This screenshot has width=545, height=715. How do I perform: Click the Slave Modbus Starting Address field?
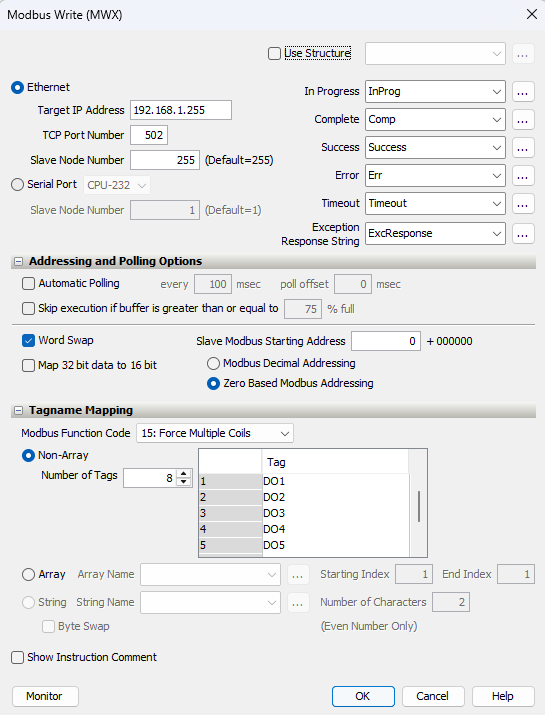pos(386,341)
